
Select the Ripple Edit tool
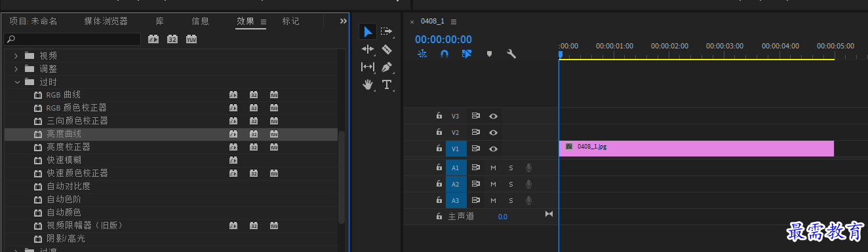click(368, 49)
